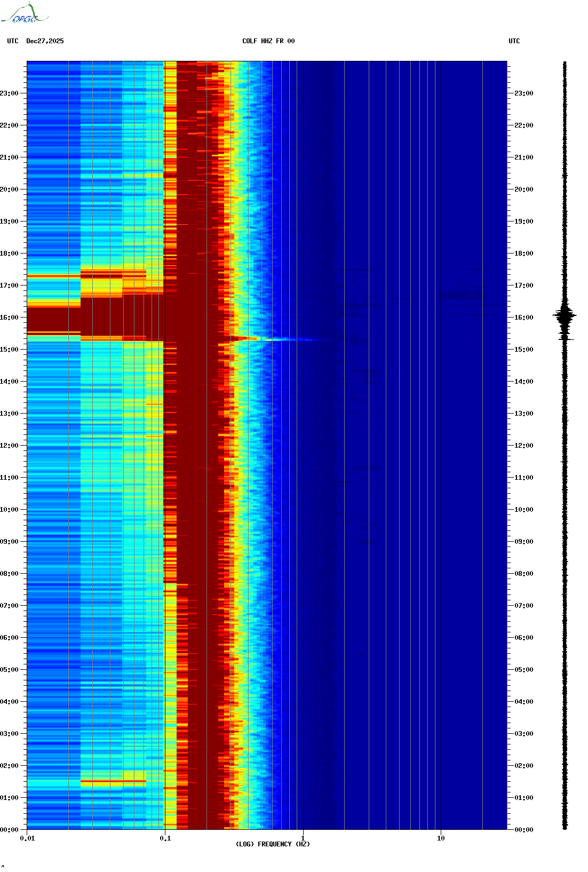This screenshot has height=872, width=588.
Task: Click the thin red horizontal streak near 01:30
Action: (x=113, y=781)
